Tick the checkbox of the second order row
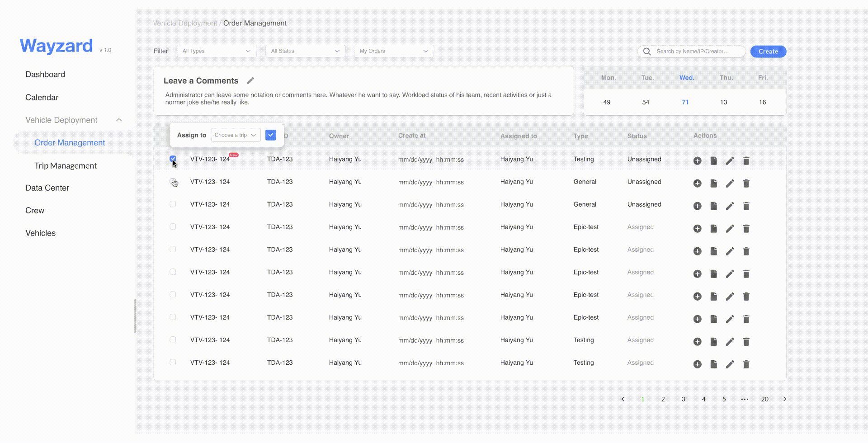The width and height of the screenshot is (868, 443). pyautogui.click(x=173, y=181)
